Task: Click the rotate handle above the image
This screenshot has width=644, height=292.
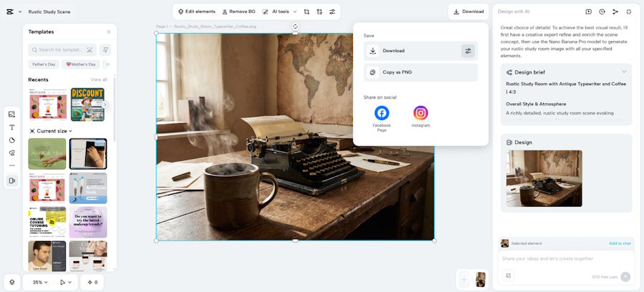Action: click(295, 26)
